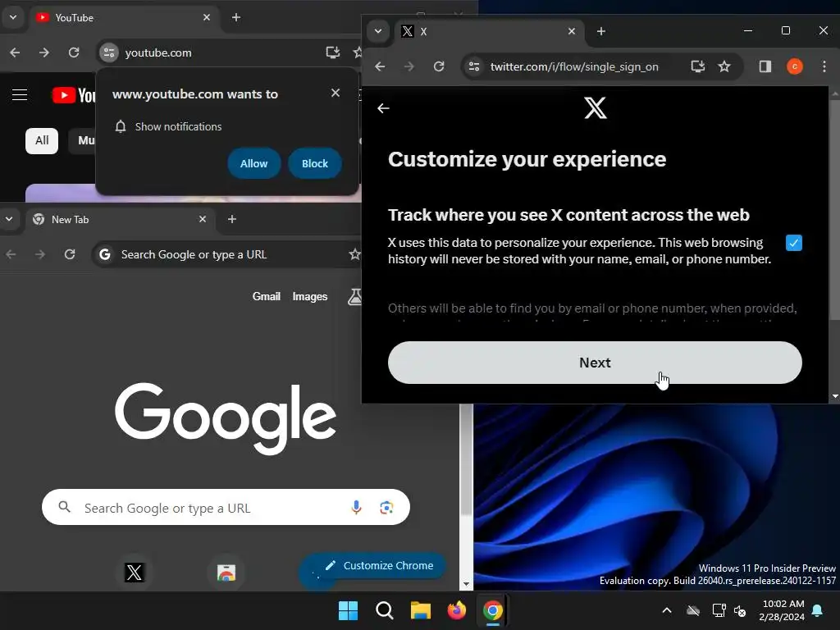Open Chrome side panel in X window

point(765,66)
